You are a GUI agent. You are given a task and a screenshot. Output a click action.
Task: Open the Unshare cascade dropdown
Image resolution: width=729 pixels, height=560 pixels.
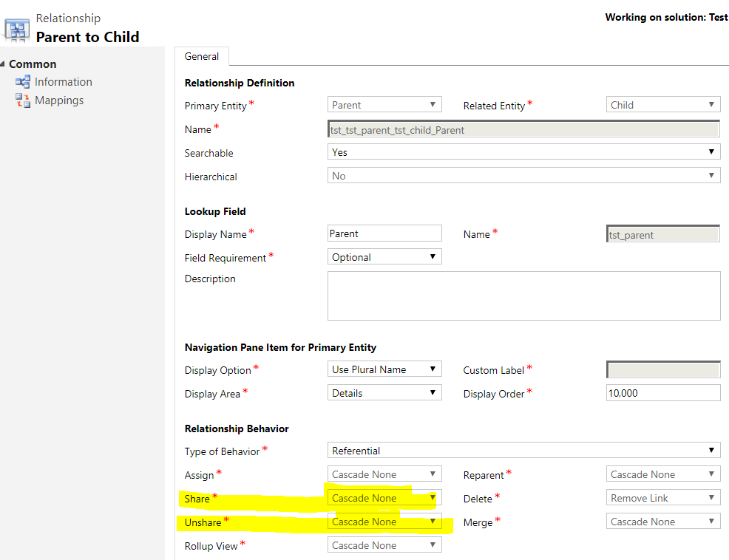click(384, 522)
